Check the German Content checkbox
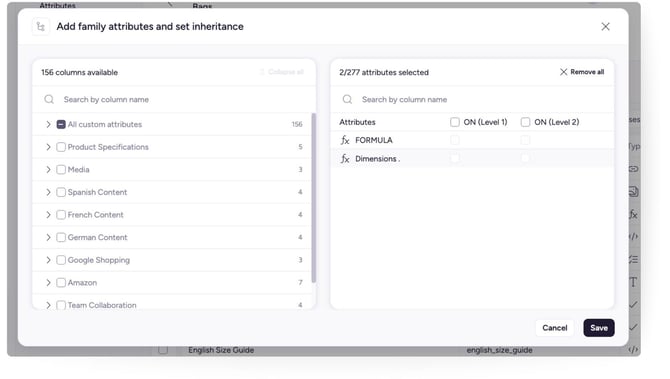 (61, 238)
